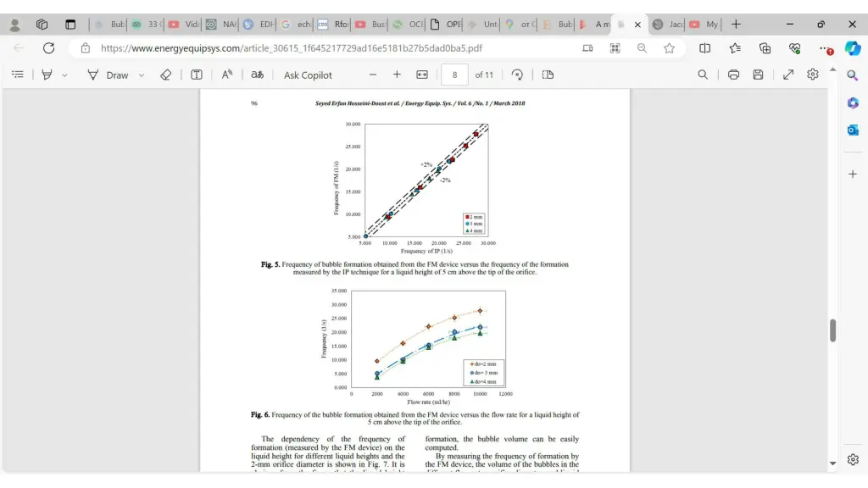Viewport: 868px width, 488px height.
Task: Toggle split screen view
Action: [704, 48]
